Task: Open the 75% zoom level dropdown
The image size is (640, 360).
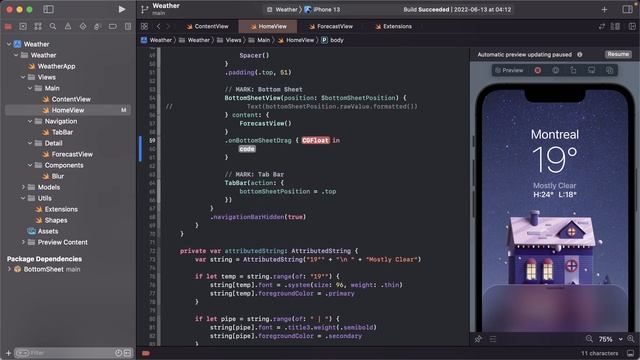Action: coord(610,339)
